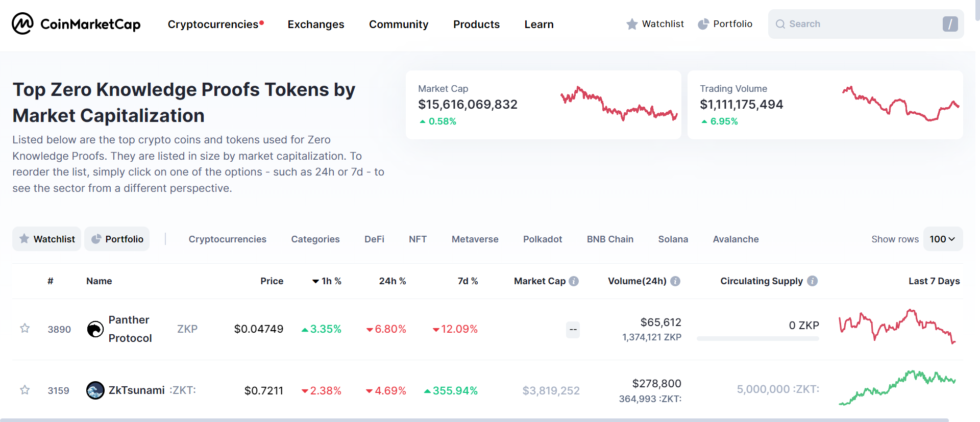Sort by Market Cap column header
Viewport: 980px width, 422px height.
[540, 281]
